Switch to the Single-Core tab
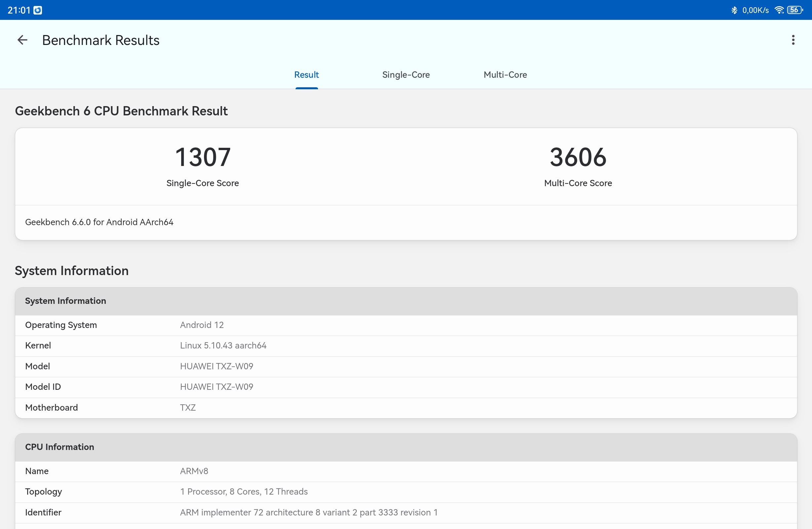812x529 pixels. pyautogui.click(x=406, y=75)
